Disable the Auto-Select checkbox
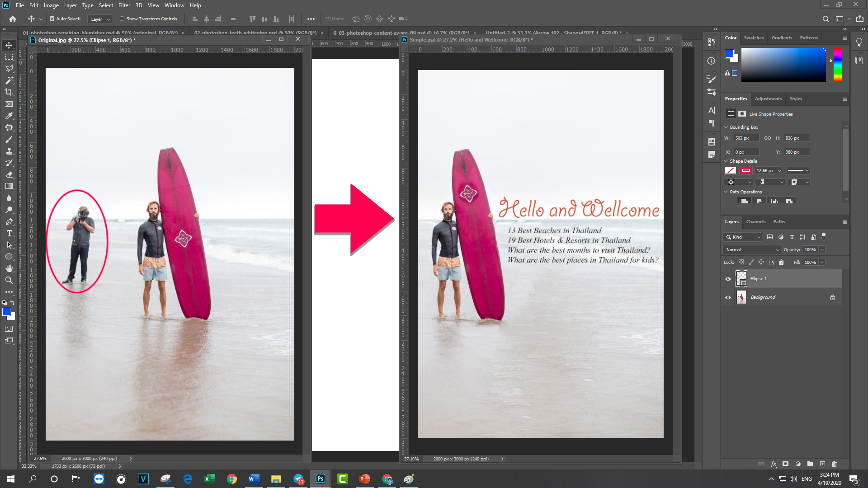The height and width of the screenshot is (488, 868). coord(52,19)
